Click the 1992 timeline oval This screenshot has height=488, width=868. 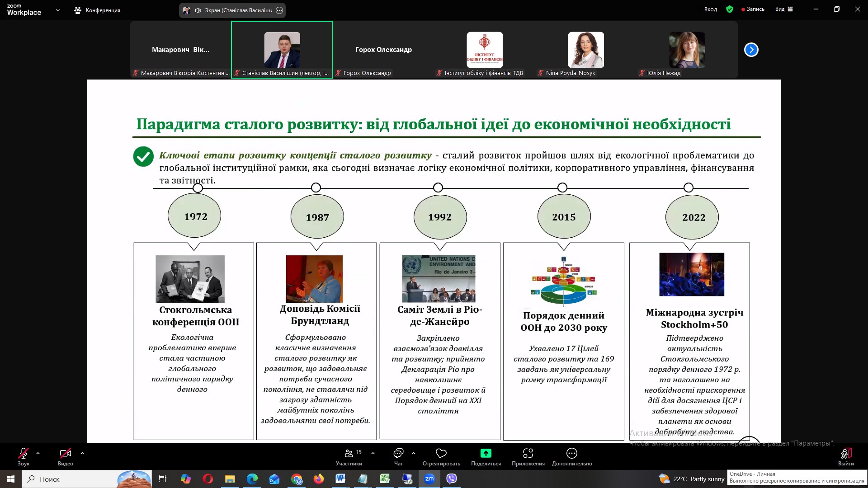click(440, 217)
